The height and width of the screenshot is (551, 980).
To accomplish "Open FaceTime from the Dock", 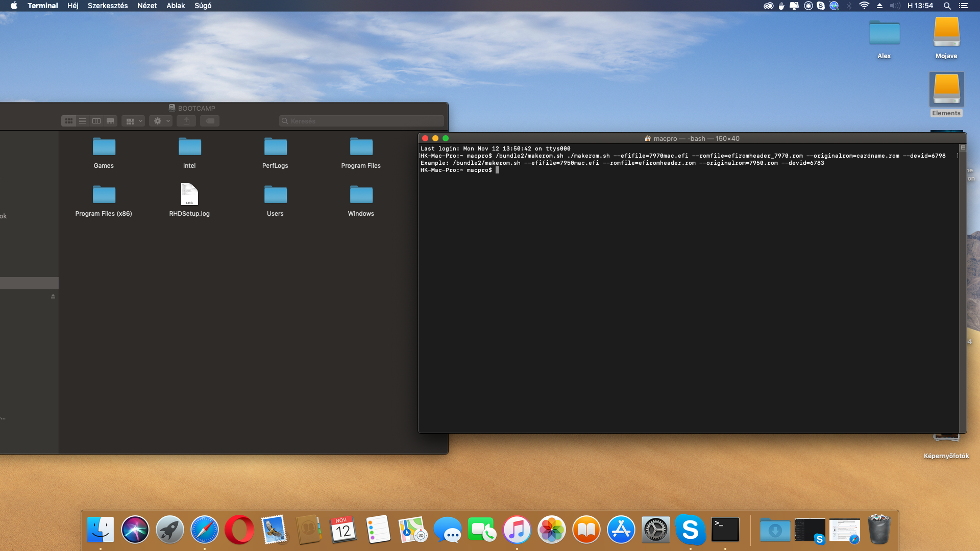I will click(482, 530).
